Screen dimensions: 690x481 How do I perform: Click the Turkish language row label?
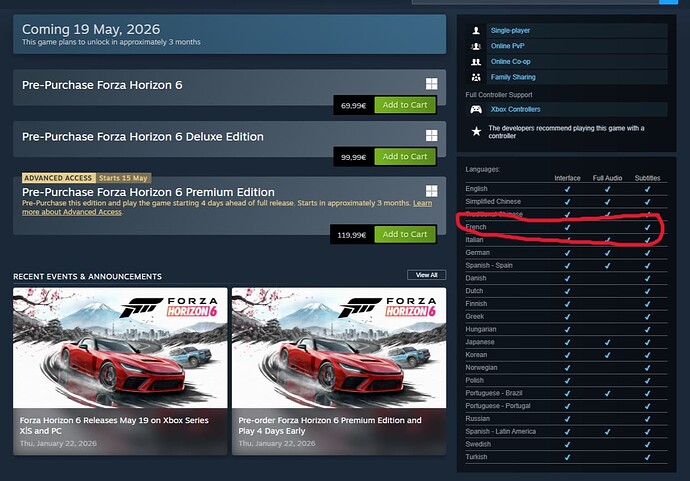coord(476,456)
